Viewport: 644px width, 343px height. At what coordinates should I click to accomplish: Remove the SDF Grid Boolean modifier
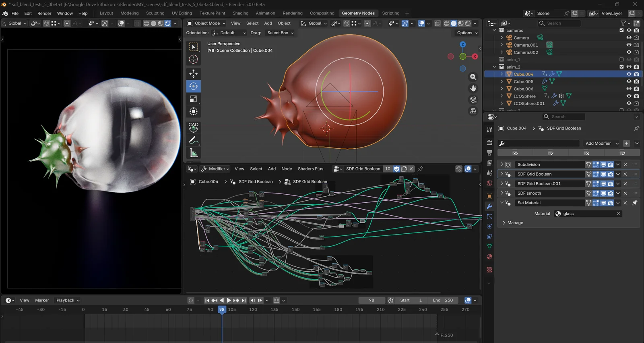click(x=625, y=174)
